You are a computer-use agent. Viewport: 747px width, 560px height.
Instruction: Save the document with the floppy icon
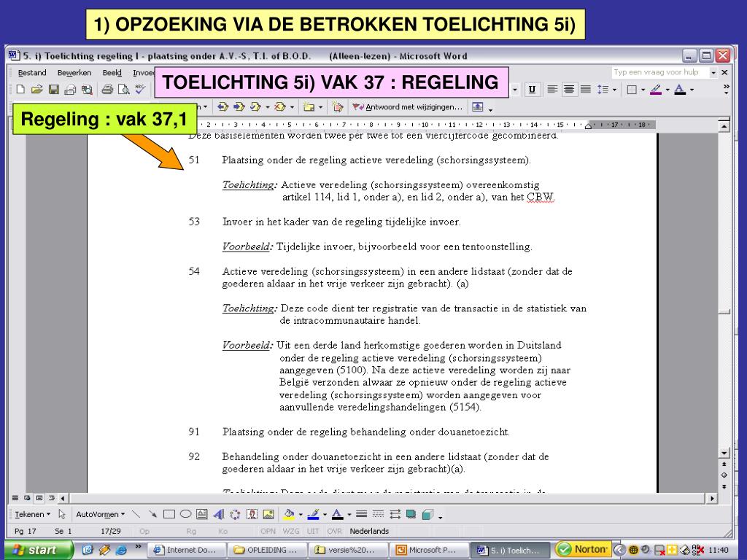pos(54,89)
